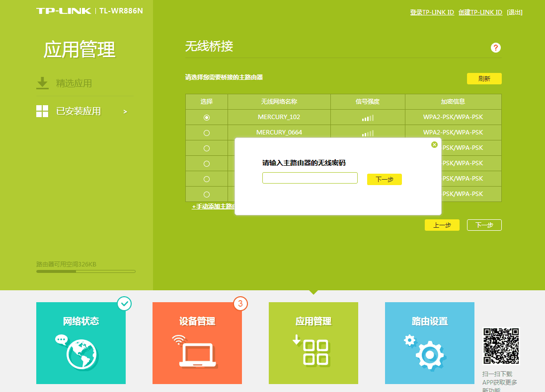
Task: Click the checkmark badge on 网络状态
Action: tap(124, 304)
